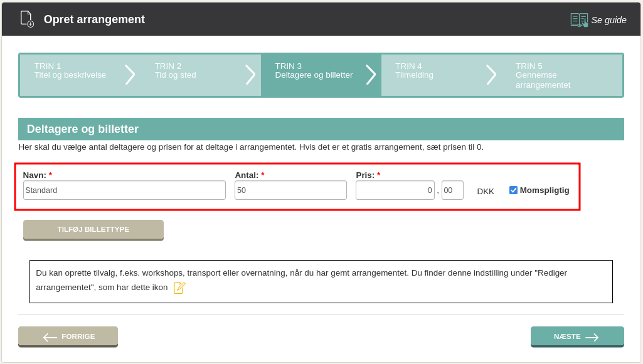Click the left arrow on the Forrige button

[50, 337]
